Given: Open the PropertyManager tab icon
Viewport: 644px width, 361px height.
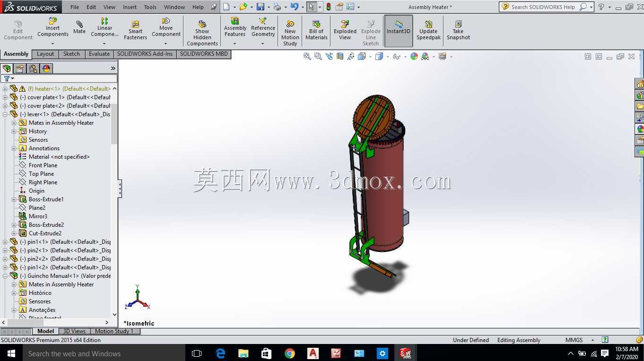Looking at the screenshot, I should tap(20, 69).
